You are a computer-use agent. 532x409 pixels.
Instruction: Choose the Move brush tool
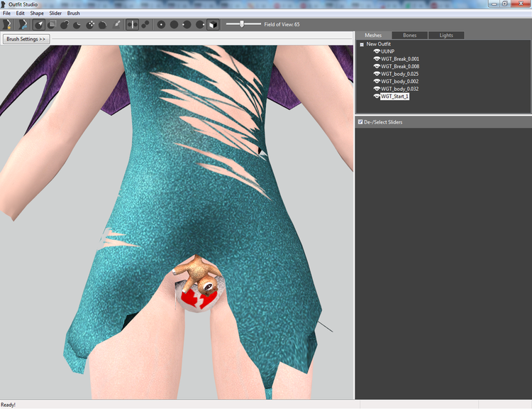90,24
